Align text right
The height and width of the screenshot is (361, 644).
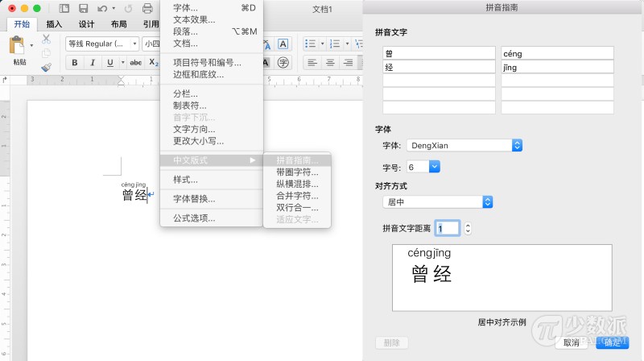point(349,63)
